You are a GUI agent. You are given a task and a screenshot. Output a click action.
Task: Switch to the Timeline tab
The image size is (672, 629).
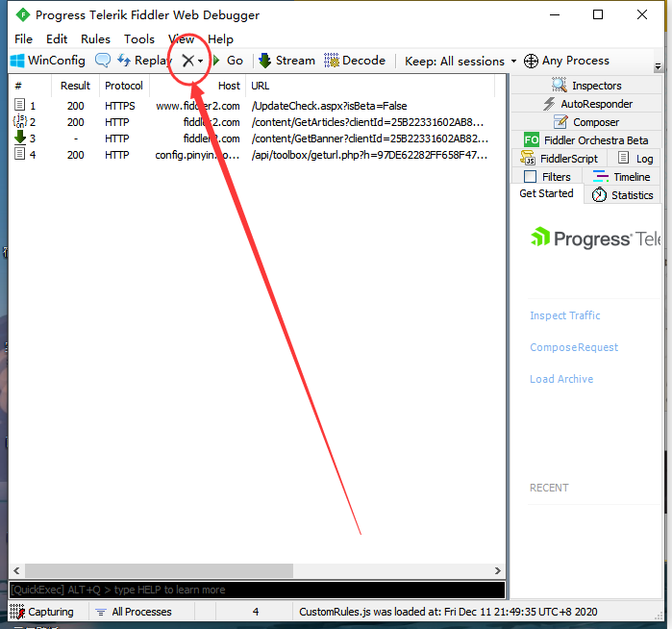[621, 177]
